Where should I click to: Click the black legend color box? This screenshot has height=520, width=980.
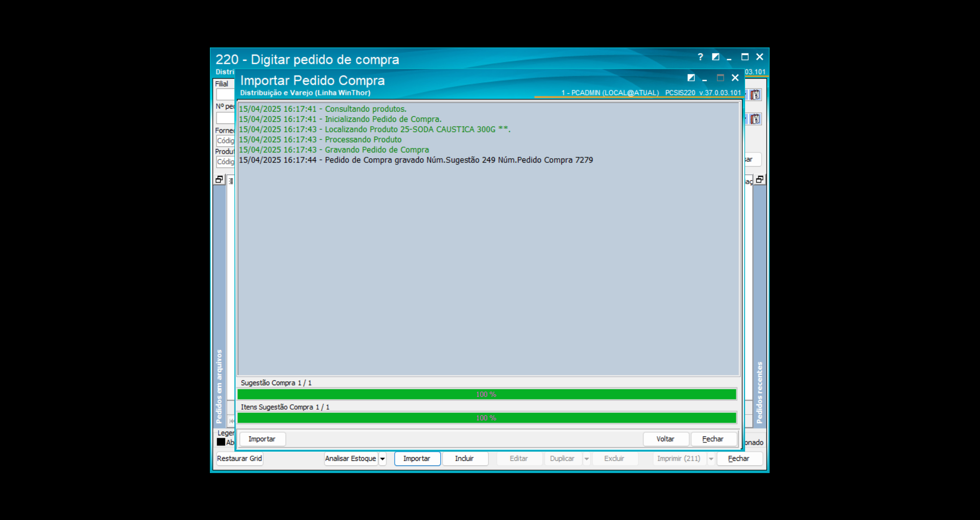(221, 442)
